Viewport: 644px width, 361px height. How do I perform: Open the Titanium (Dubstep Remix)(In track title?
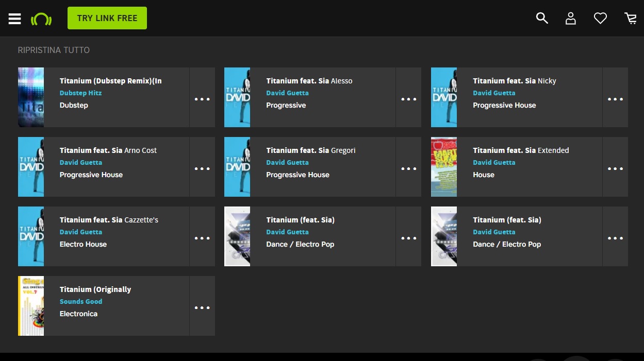pyautogui.click(x=111, y=81)
